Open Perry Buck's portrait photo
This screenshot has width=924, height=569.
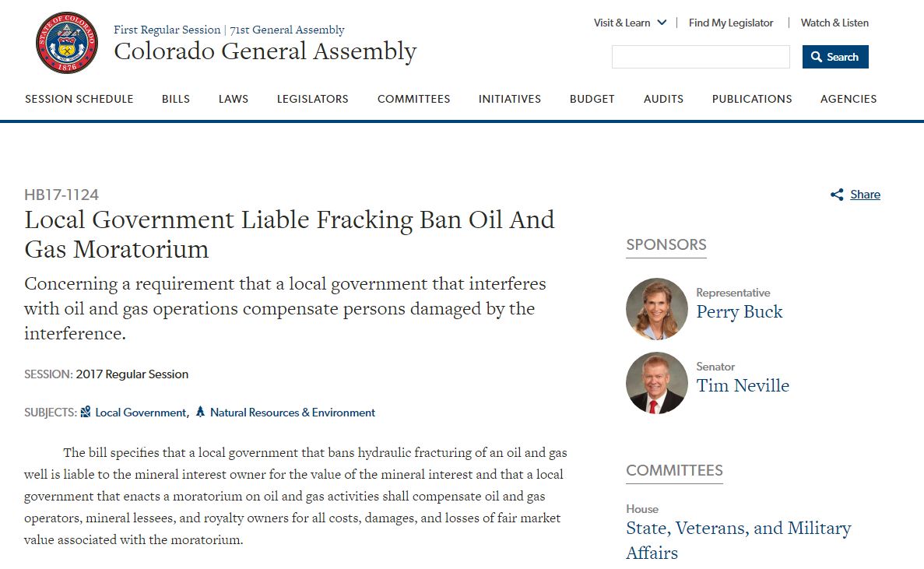(x=657, y=309)
